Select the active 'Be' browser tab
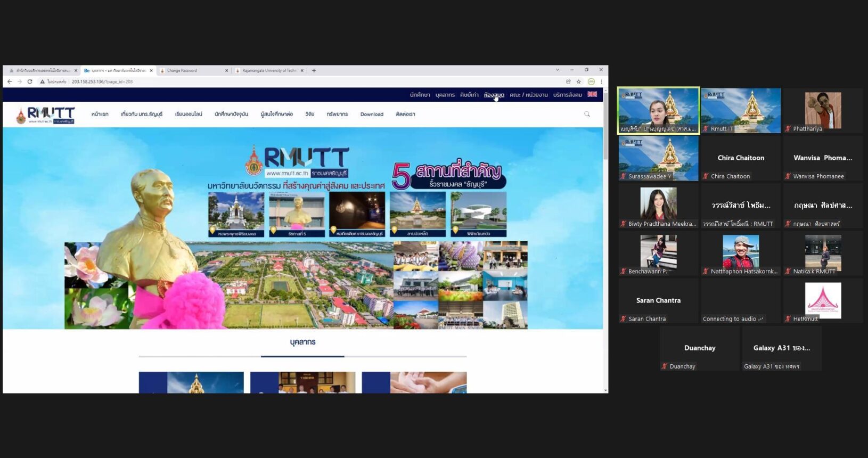 click(x=118, y=70)
